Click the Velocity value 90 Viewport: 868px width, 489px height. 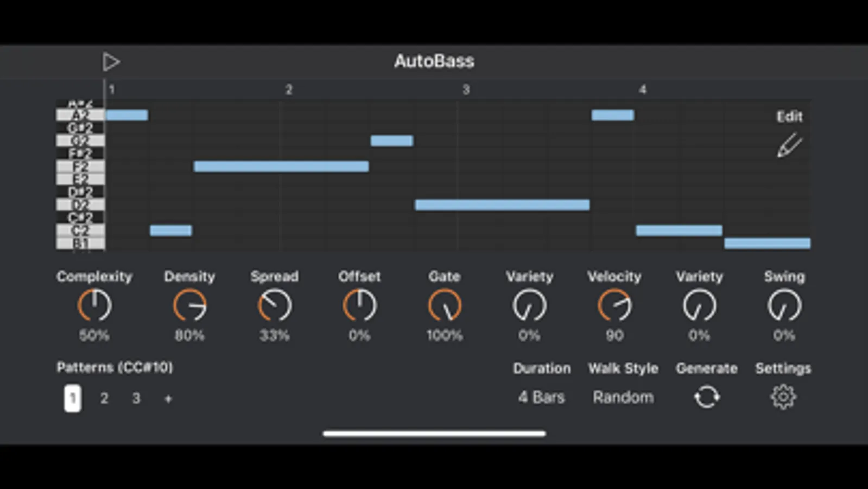(614, 335)
